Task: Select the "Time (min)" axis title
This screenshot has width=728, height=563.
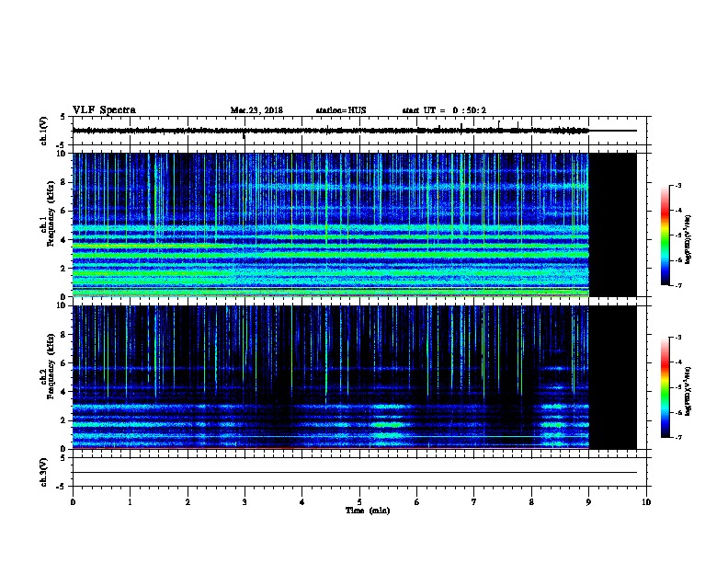Action: point(368,511)
